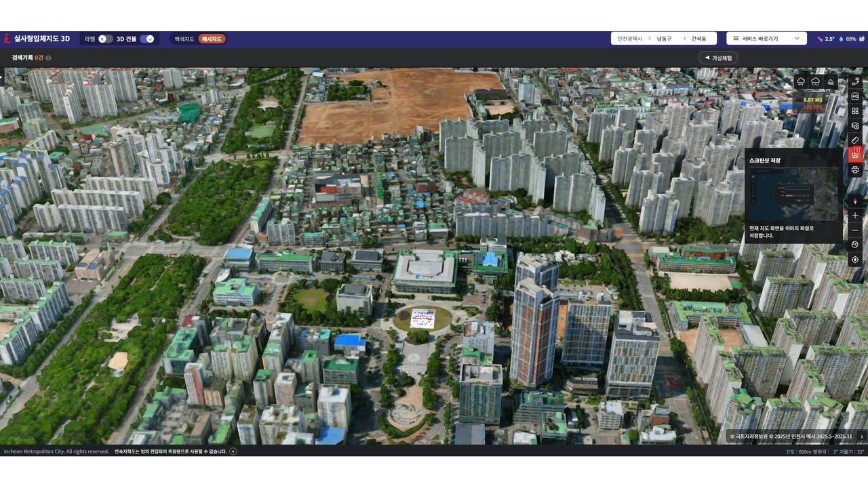Reset map orientation with compass icon
868x488 pixels.
(x=854, y=201)
